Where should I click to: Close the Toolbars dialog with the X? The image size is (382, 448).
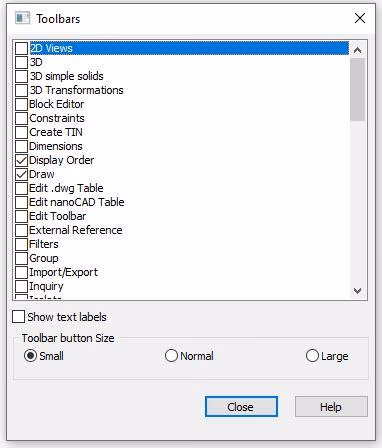click(x=360, y=18)
